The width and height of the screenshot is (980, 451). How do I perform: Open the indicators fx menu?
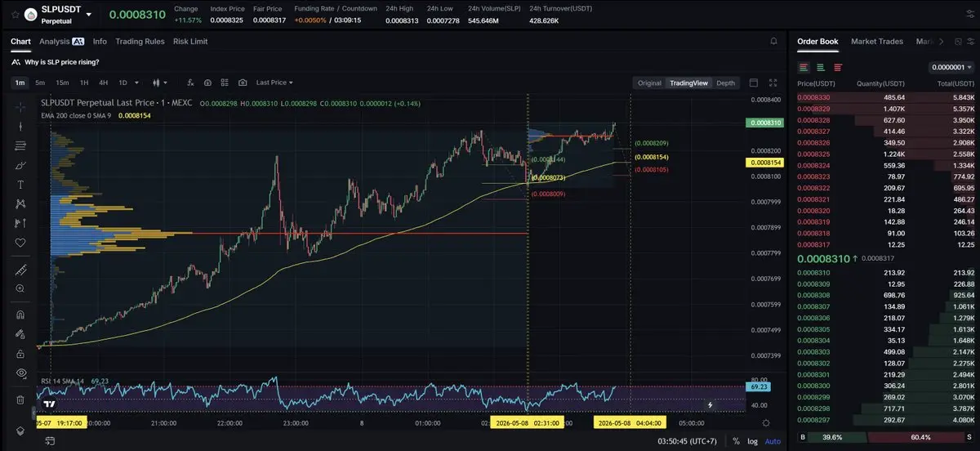point(190,83)
